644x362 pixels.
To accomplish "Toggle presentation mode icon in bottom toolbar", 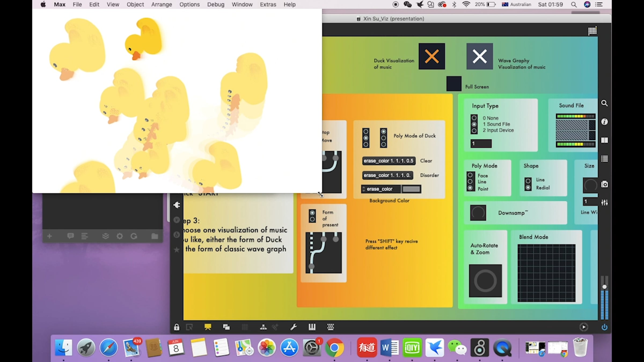I will 208,327.
